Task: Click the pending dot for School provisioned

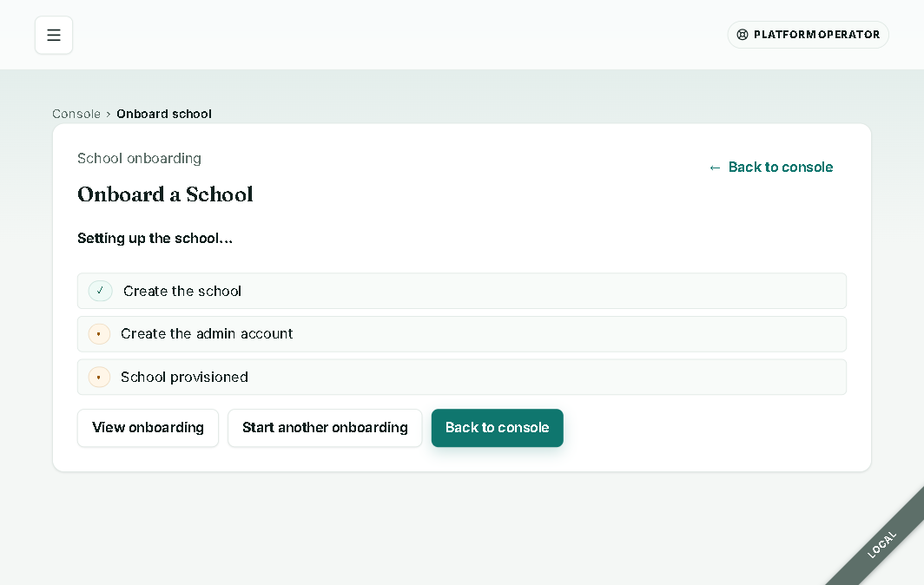Action: point(99,377)
